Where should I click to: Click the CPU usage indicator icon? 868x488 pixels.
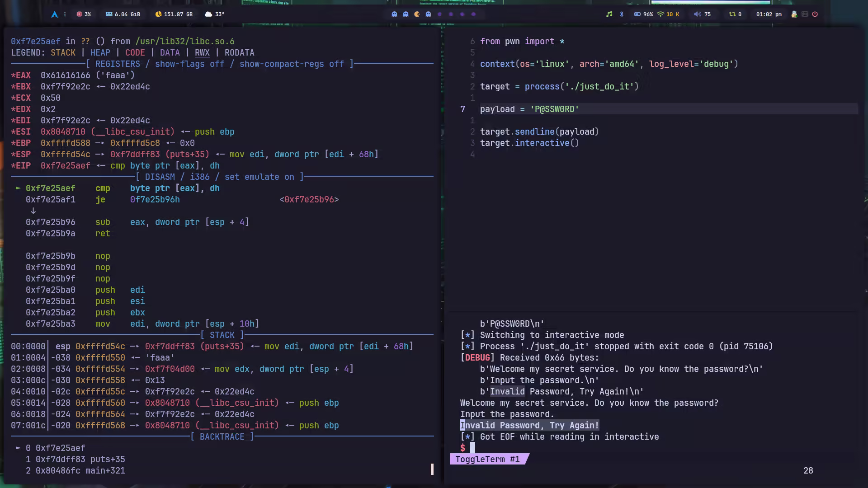pos(80,14)
